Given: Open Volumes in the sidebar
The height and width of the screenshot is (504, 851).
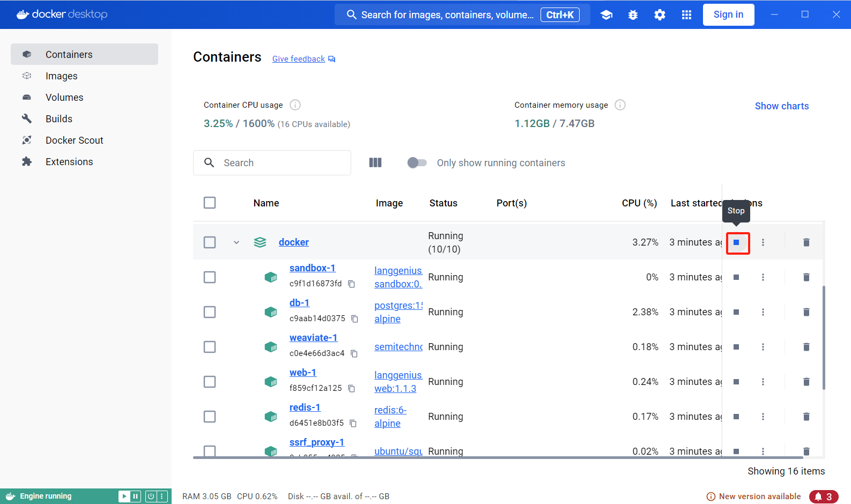Looking at the screenshot, I should 84,97.
